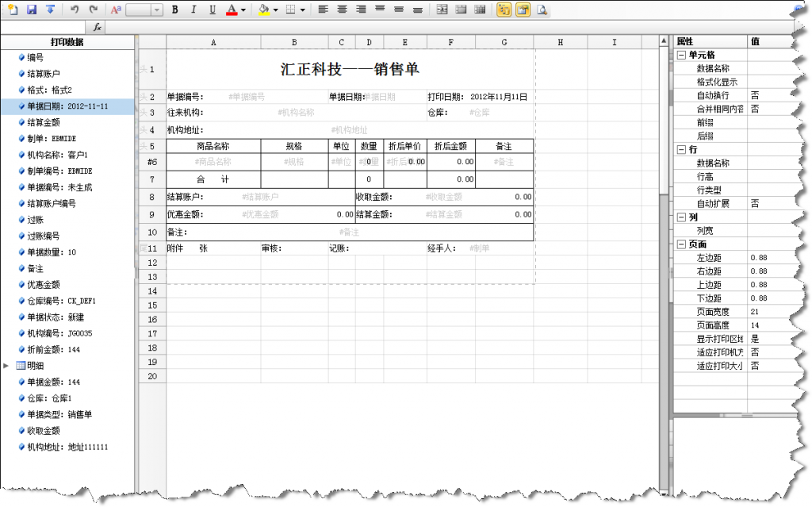The height and width of the screenshot is (507, 812).
Task: Click the Save disk icon
Action: point(32,10)
